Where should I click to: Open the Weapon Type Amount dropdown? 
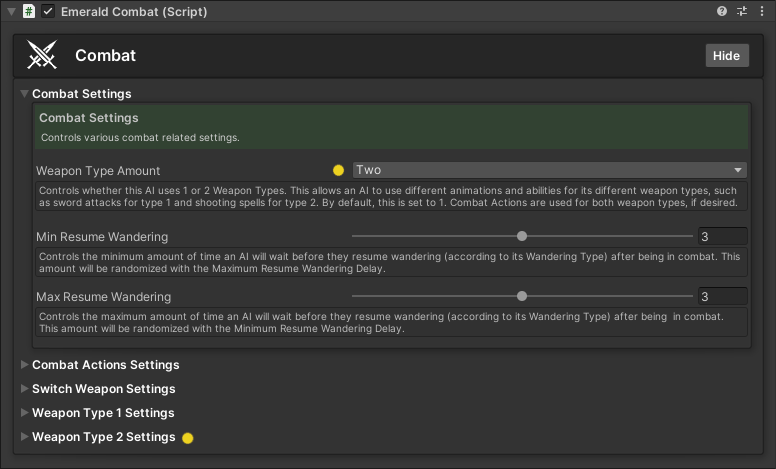click(550, 170)
